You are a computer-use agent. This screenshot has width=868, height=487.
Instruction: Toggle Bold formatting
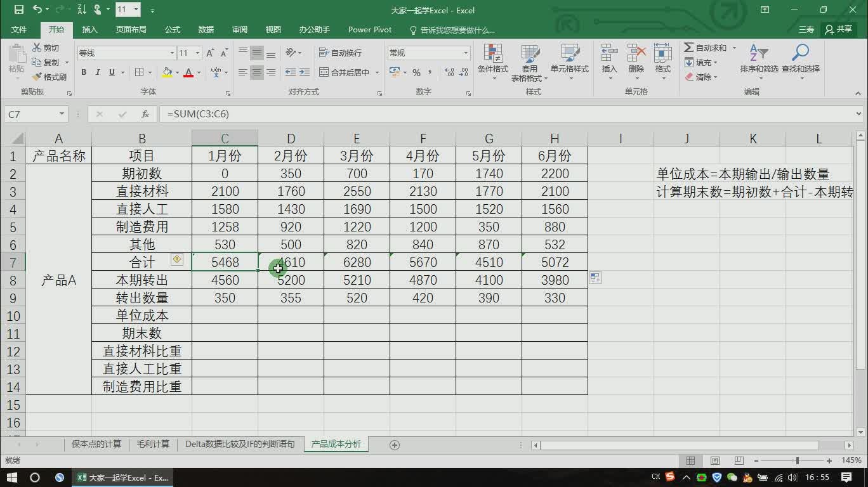[x=83, y=72]
